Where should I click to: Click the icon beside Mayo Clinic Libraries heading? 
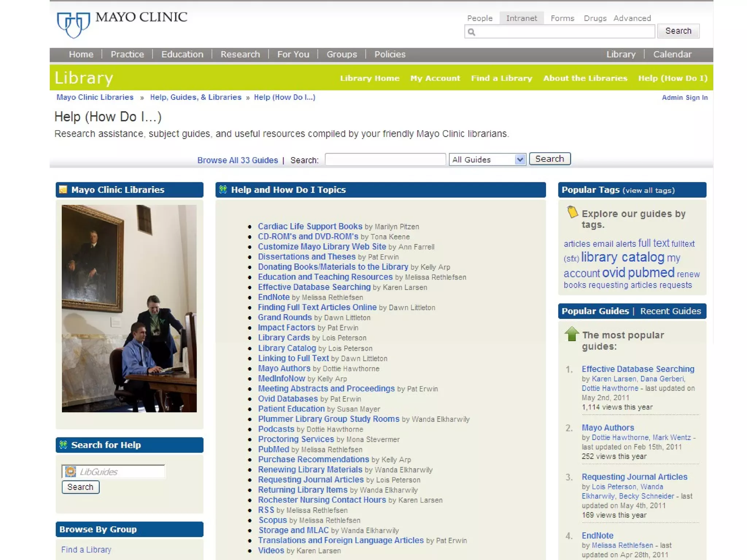[x=63, y=190]
